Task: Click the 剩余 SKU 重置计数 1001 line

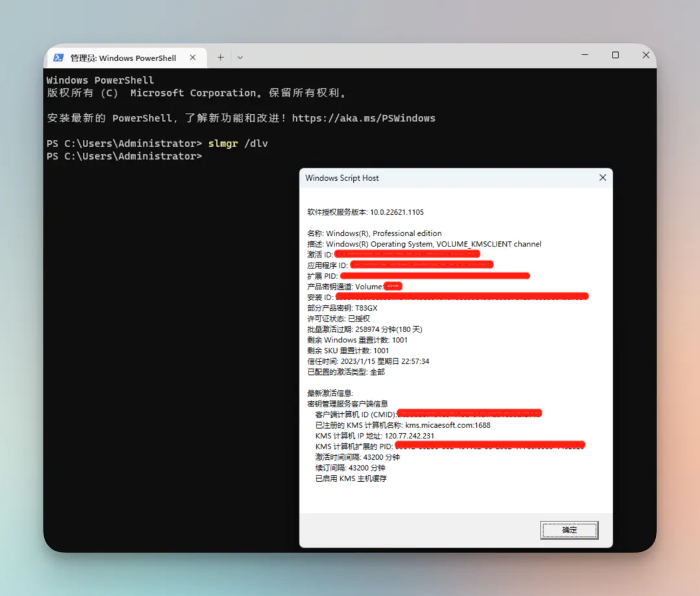Action: click(348, 351)
